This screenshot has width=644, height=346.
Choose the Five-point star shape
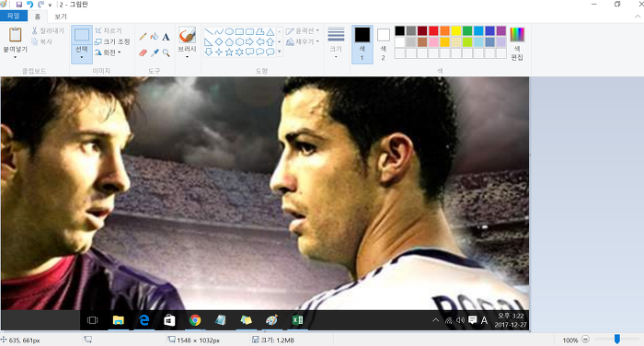229,52
